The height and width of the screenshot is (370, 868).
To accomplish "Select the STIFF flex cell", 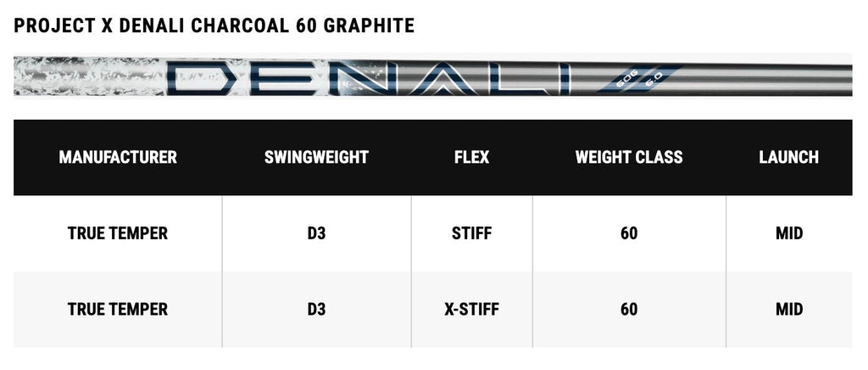I will coord(471,233).
